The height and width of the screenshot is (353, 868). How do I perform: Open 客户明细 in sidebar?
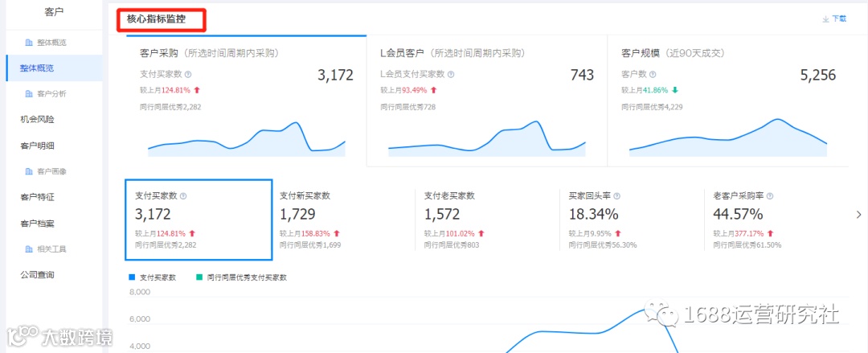point(37,146)
